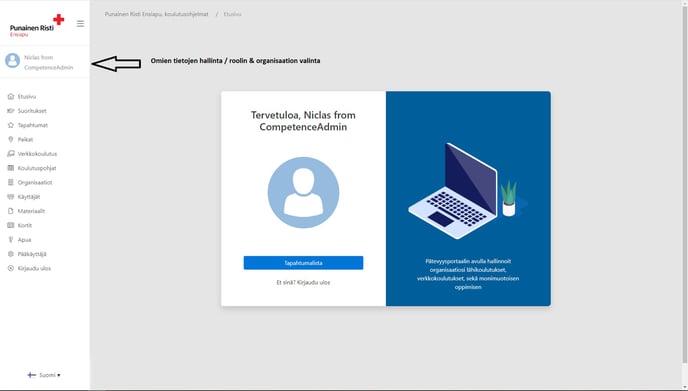
Task: Click the blue Tapahtumalista button
Action: point(303,263)
